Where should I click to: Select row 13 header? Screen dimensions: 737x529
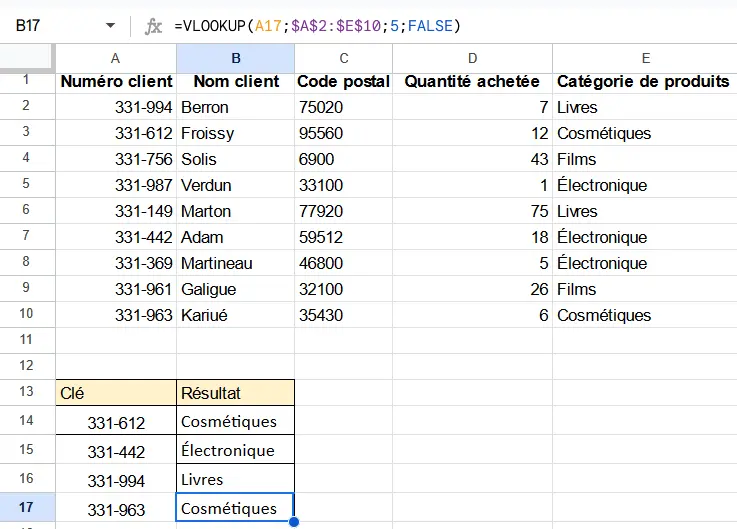[27, 392]
